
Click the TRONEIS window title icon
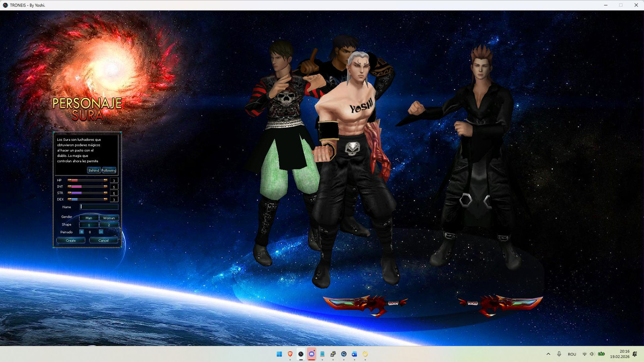point(6,5)
